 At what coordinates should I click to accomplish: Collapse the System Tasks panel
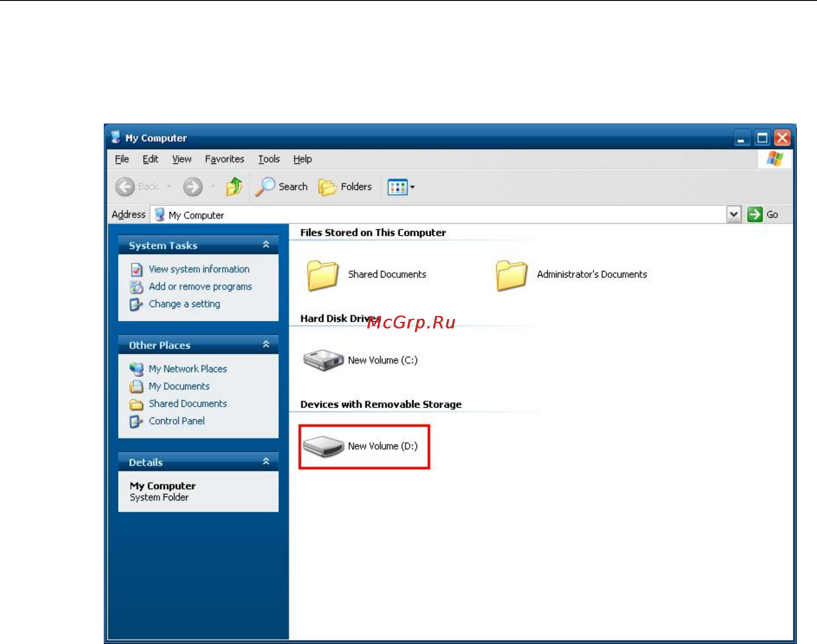(266, 244)
